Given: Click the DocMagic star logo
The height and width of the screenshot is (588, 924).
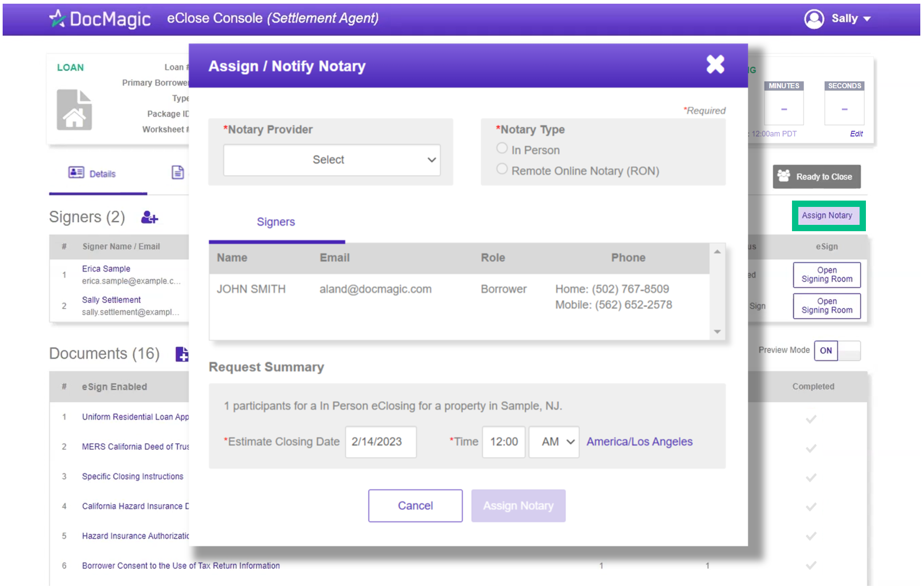Looking at the screenshot, I should coord(57,19).
